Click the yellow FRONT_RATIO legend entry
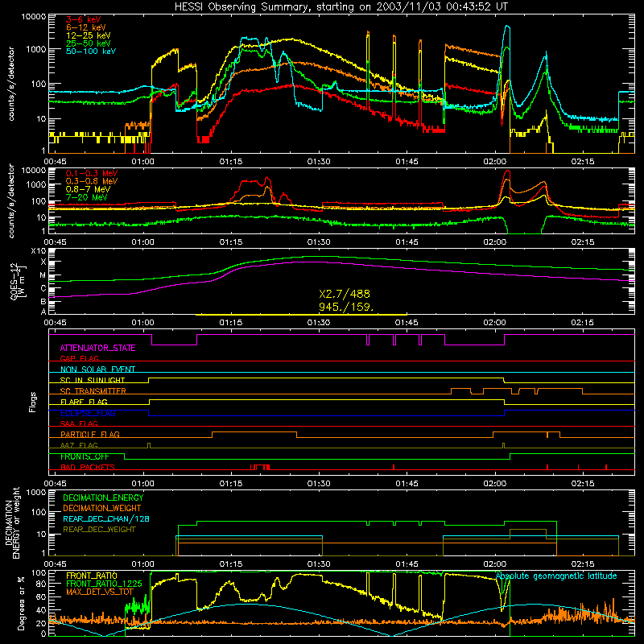The image size is (644, 644). tap(92, 576)
